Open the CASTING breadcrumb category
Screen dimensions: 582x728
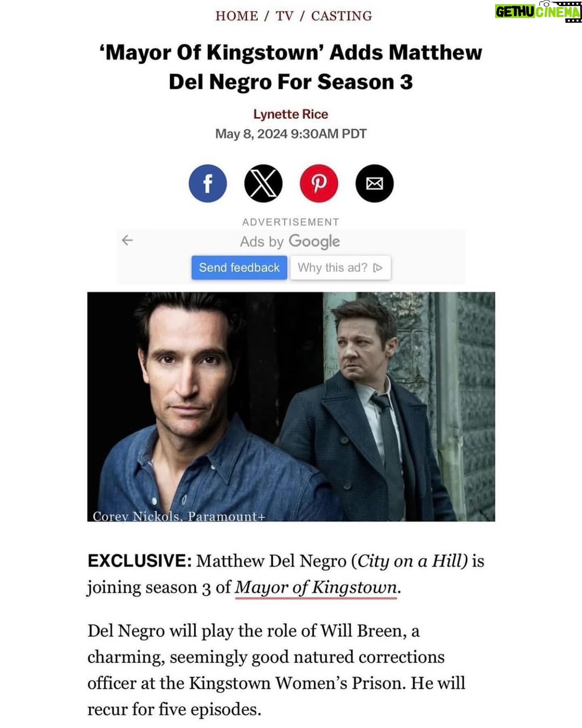click(x=342, y=16)
